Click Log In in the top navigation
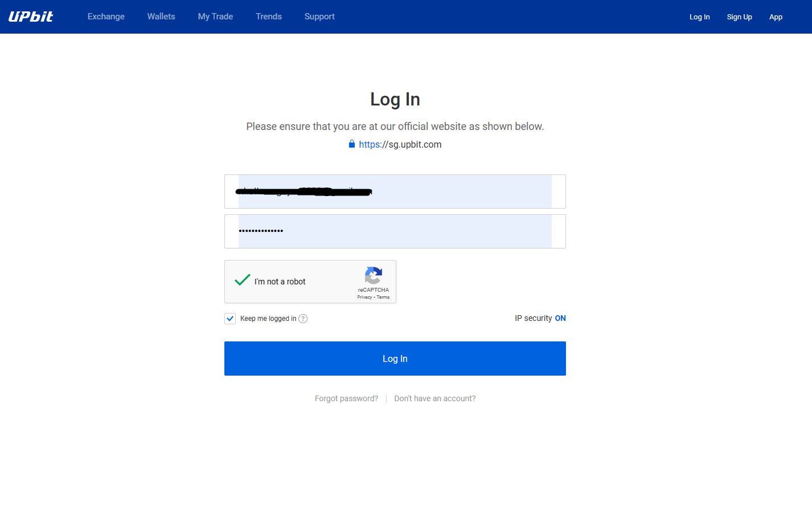Screen dimensions: 812x505 pos(699,17)
